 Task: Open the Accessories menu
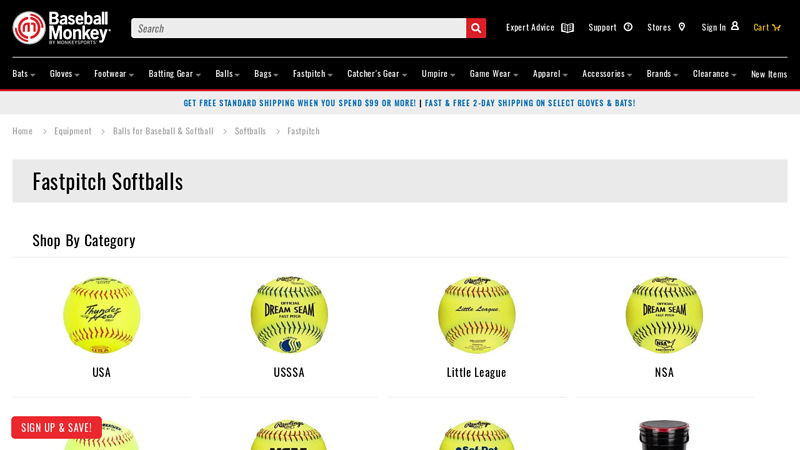(607, 74)
